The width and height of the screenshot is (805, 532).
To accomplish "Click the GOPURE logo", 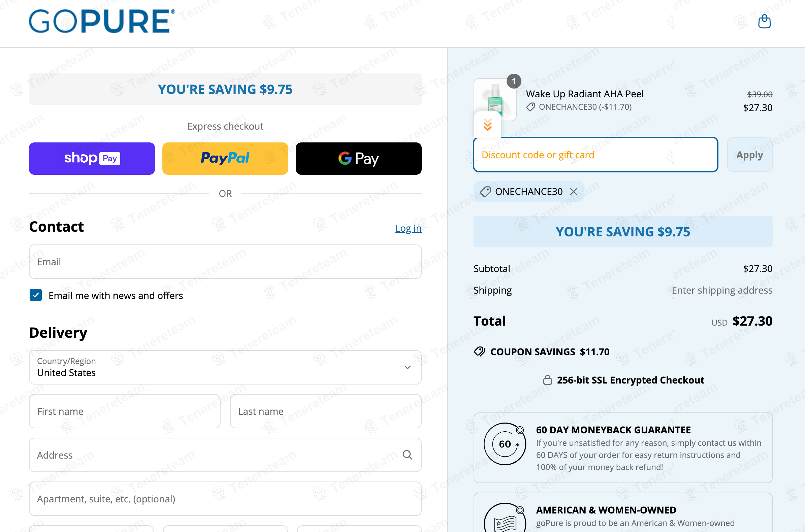I will point(102,21).
